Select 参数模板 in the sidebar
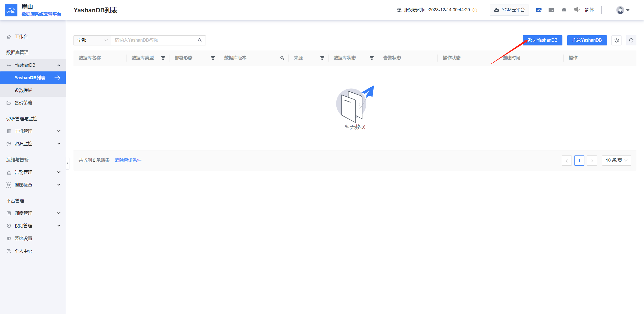Image resolution: width=644 pixels, height=314 pixels. pyautogui.click(x=23, y=90)
